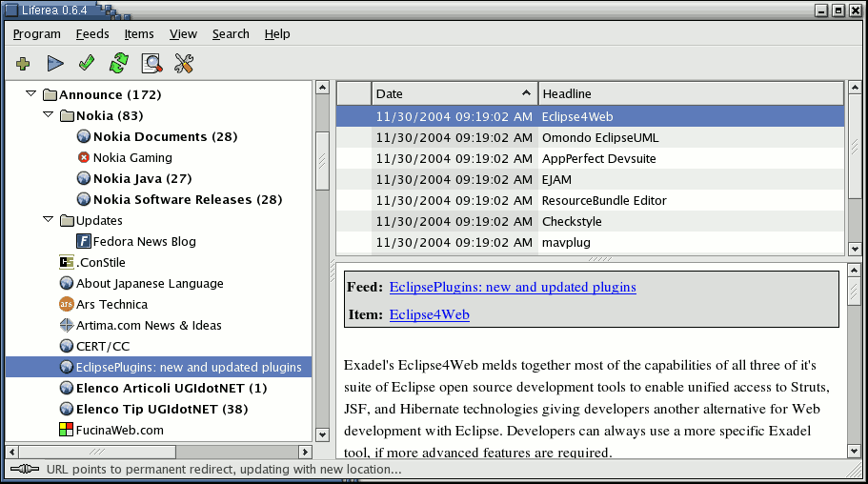Viewport: 868px width, 484px height.
Task: Sort items by the Date column
Action: click(454, 93)
